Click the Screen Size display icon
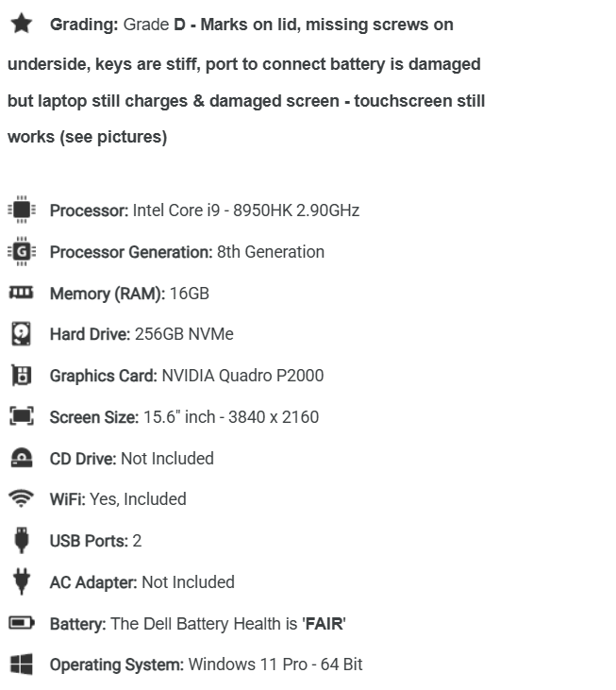616x690 pixels. click(x=22, y=416)
